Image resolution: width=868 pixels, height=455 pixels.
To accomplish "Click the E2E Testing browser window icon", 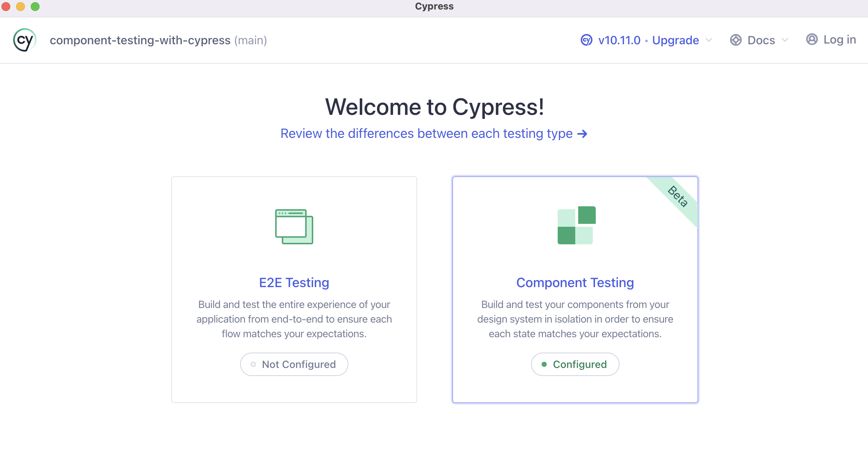I will pos(294,226).
